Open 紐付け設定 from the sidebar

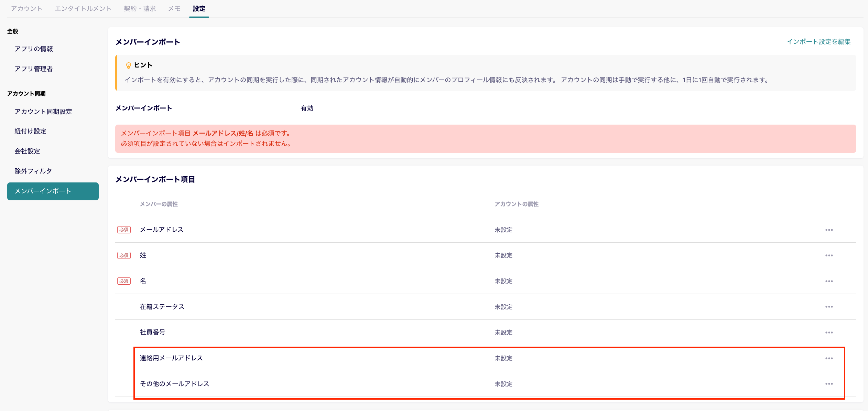pos(30,131)
